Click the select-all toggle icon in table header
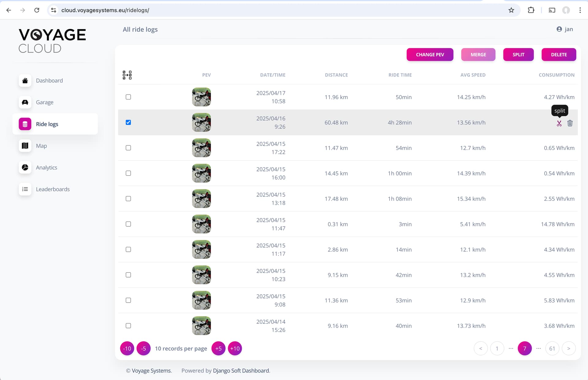The height and width of the screenshot is (380, 588). 127,75
